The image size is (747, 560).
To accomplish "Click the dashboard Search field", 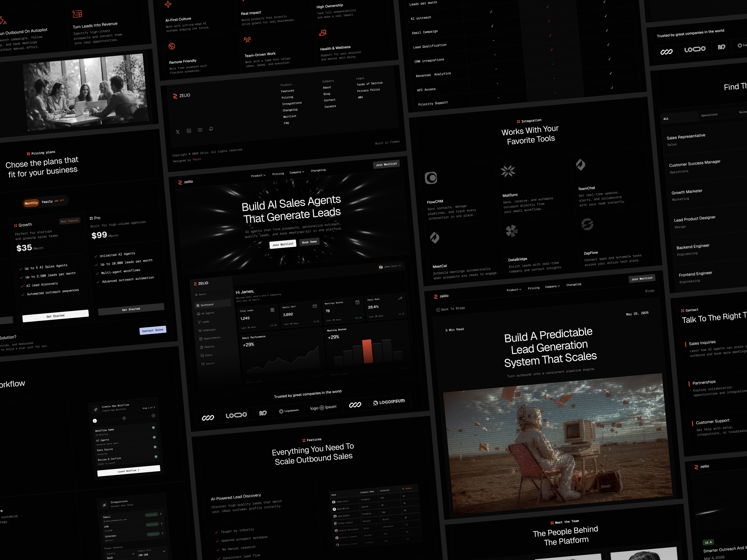I will point(212,294).
